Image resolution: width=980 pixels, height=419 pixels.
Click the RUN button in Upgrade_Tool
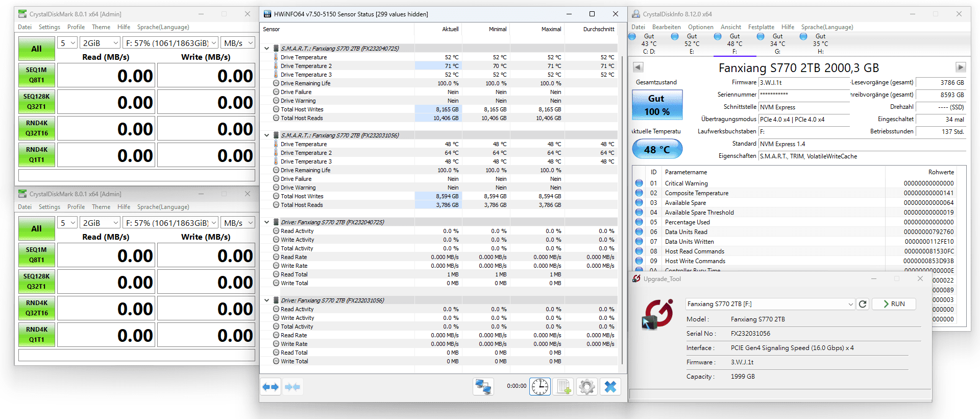click(894, 304)
